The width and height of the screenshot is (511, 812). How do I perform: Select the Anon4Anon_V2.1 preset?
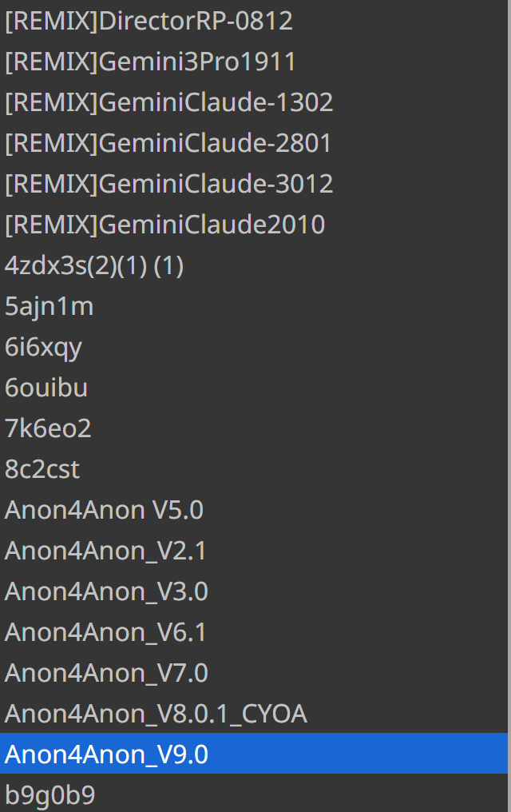106,551
